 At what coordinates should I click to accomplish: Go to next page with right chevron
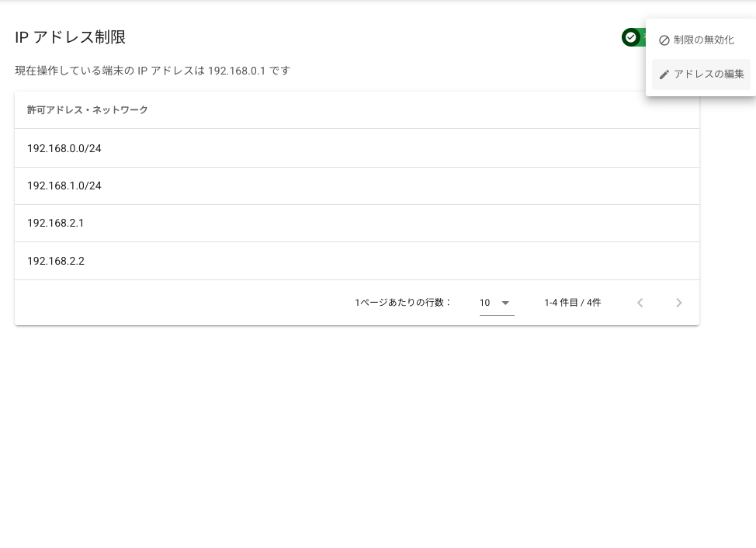point(679,303)
